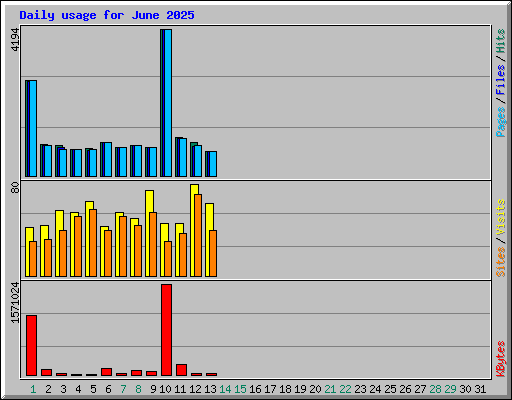Select the red KBytes bar for day 1
The width and height of the screenshot is (512, 400).
pyautogui.click(x=31, y=345)
